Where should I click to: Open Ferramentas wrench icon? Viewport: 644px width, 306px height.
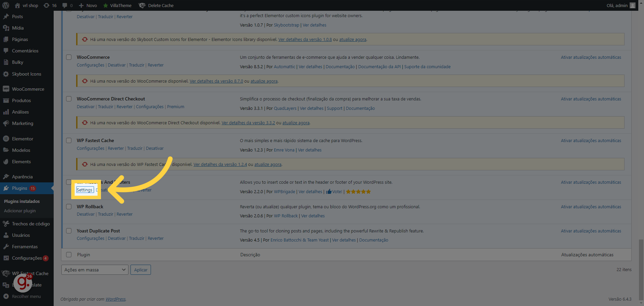6,247
